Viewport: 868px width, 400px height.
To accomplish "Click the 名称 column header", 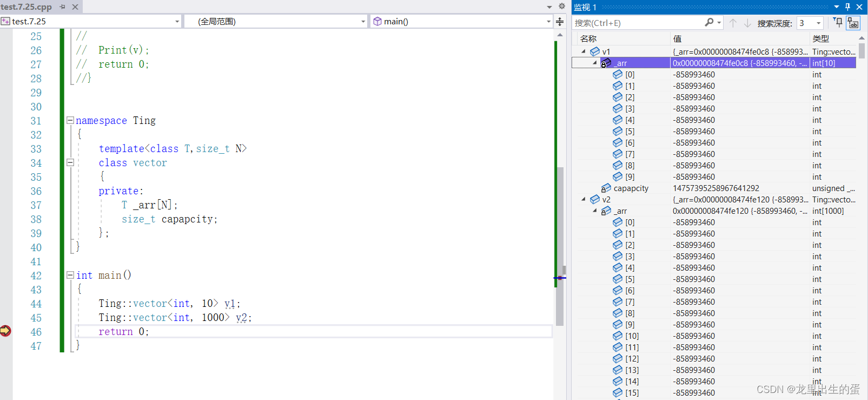I will point(588,38).
